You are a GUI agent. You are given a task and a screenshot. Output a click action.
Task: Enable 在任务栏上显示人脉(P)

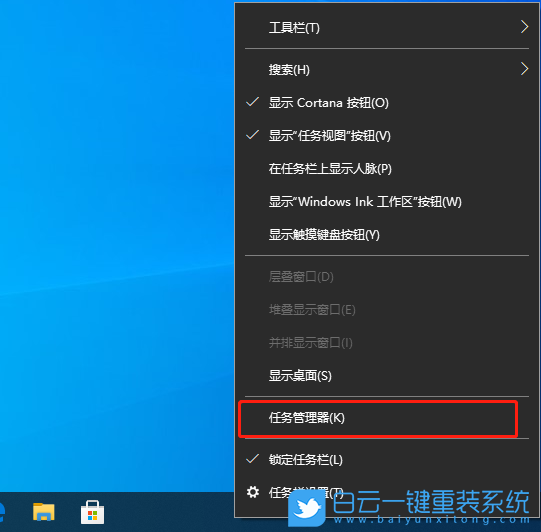387,169
